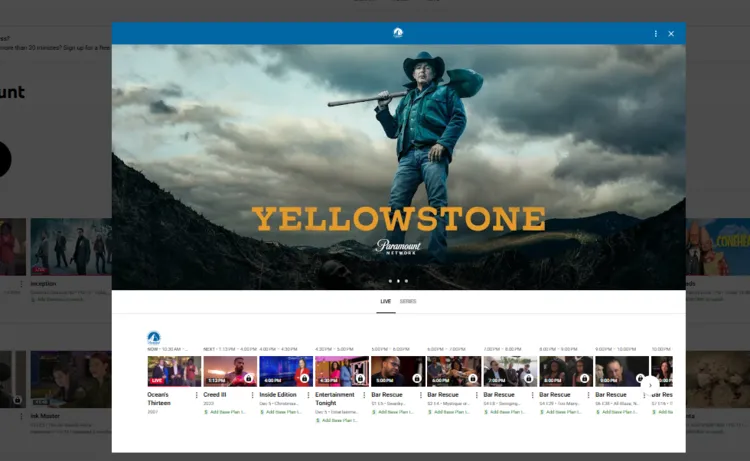Open options menu for Creed III
This screenshot has height=461, width=750.
point(252,395)
